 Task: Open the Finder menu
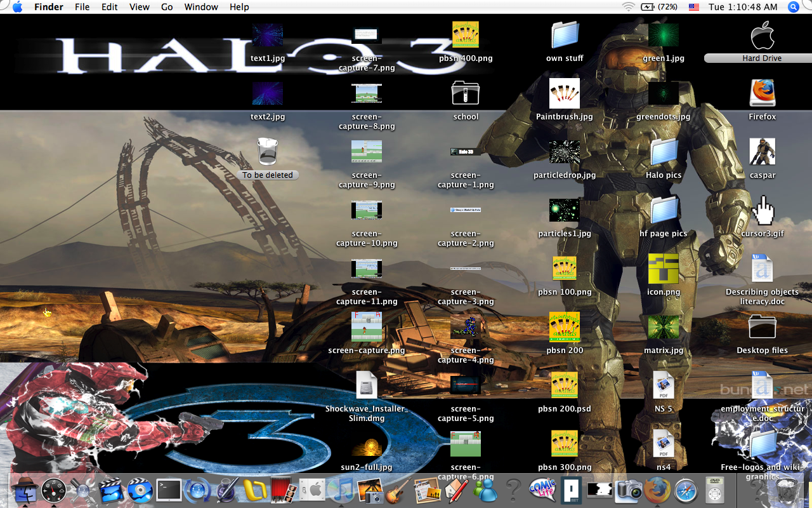tap(49, 7)
